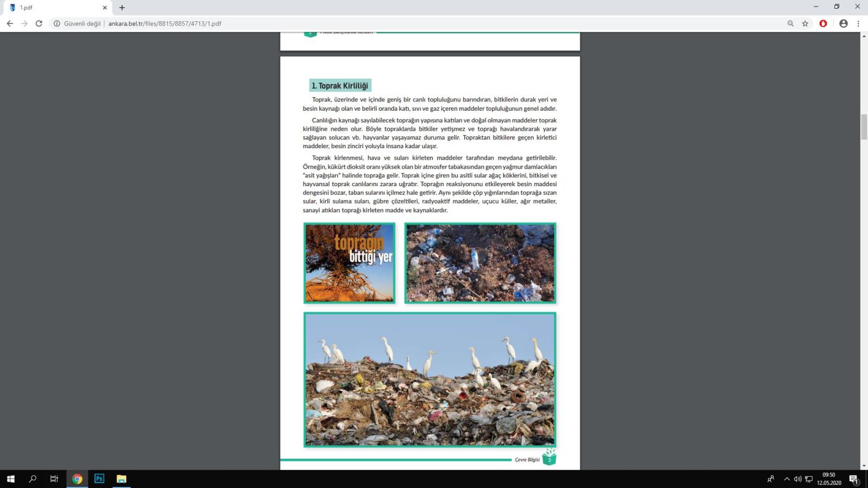Open network status tray icon

(x=809, y=479)
